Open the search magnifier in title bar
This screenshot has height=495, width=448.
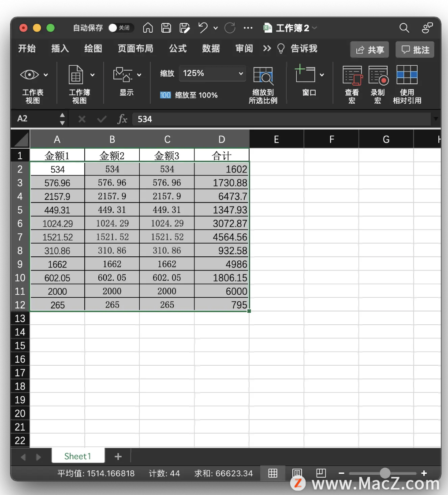404,28
